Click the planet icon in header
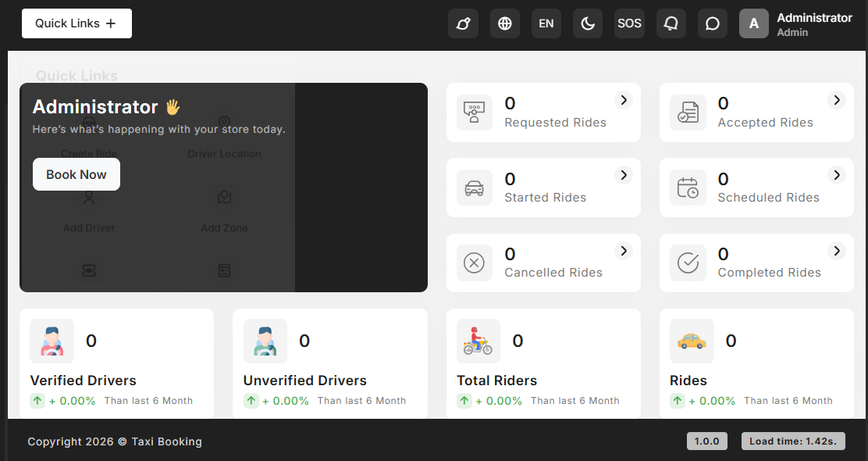This screenshot has height=461, width=868. point(463,23)
